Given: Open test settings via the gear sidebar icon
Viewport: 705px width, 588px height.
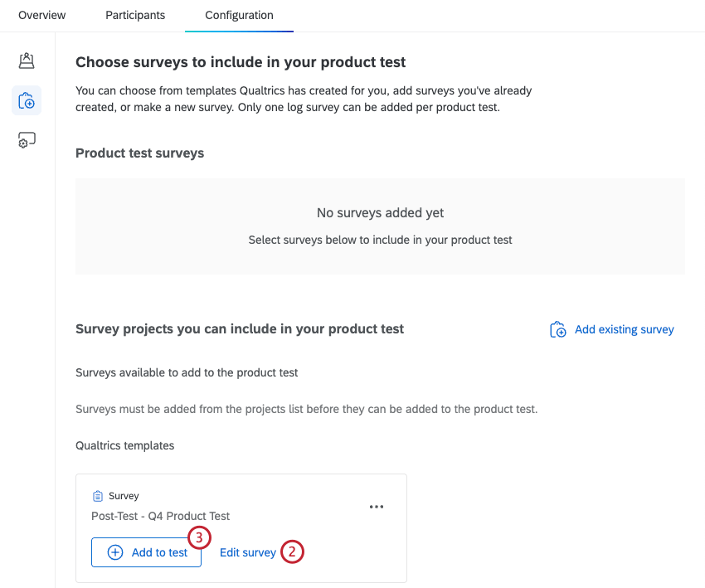Looking at the screenshot, I should click(26, 139).
